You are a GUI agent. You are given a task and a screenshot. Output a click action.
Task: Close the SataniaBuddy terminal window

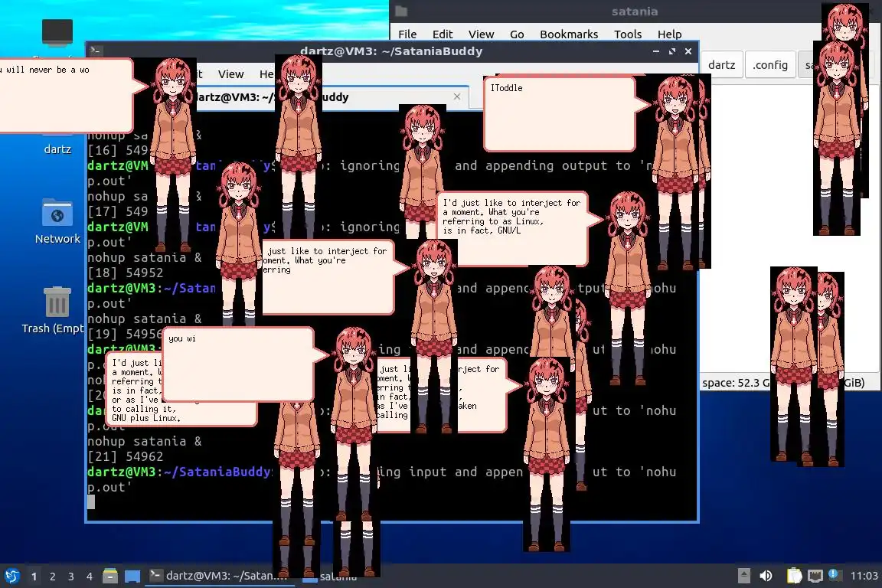pyautogui.click(x=688, y=51)
